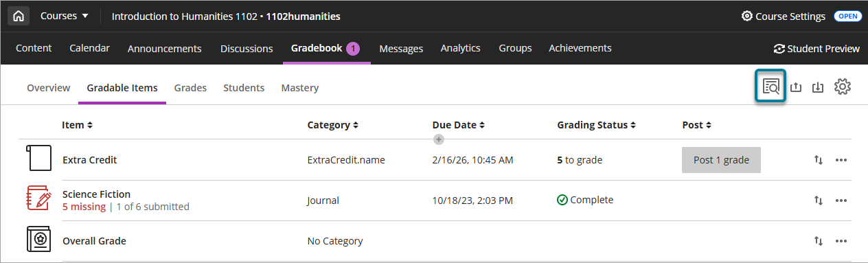Sort by Due Date column
The image size is (868, 263).
[459, 125]
